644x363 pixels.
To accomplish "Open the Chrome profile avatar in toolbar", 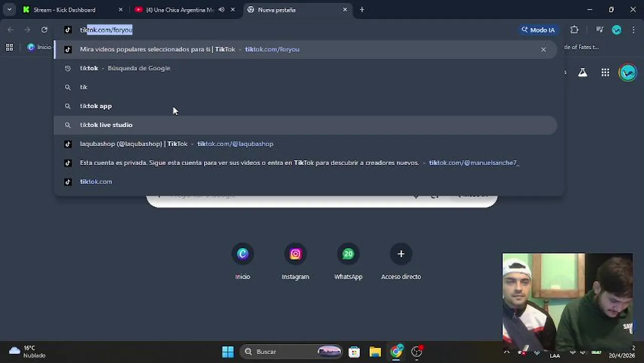I will coord(617,30).
